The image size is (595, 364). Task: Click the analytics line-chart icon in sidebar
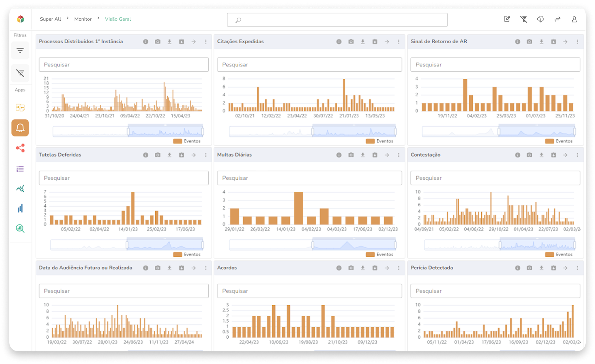(20, 189)
